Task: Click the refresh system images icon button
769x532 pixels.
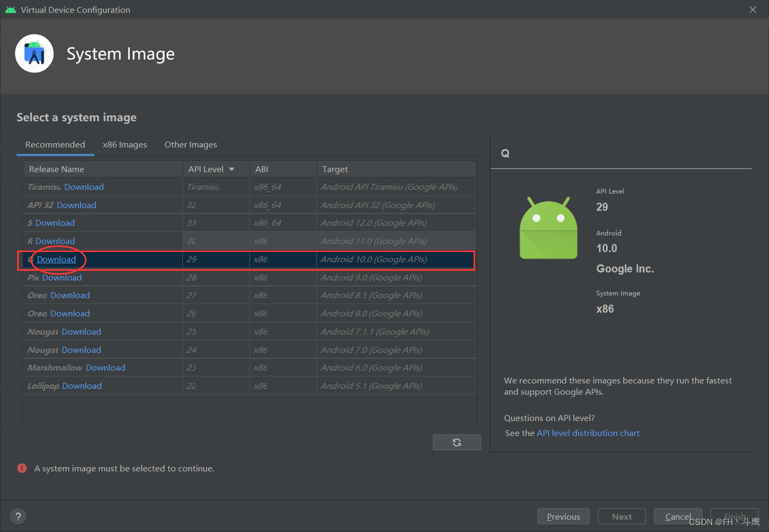Action: [x=457, y=442]
